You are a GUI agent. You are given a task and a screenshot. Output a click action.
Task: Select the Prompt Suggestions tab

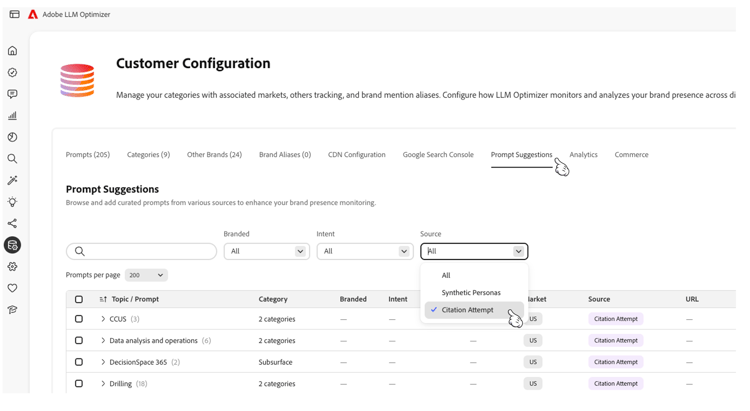521,155
